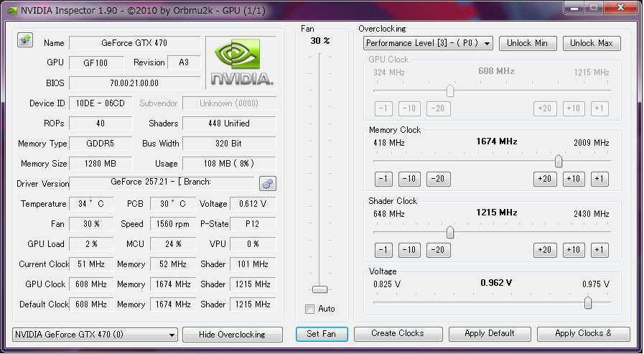The width and height of the screenshot is (644, 354).
Task: Click the GPU Clock +1 button
Action: tap(599, 109)
